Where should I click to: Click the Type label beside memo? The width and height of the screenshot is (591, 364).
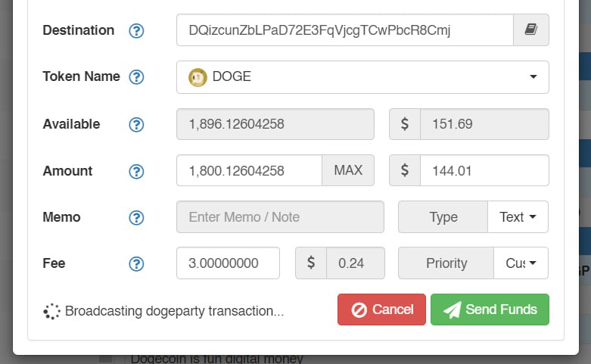[443, 216]
